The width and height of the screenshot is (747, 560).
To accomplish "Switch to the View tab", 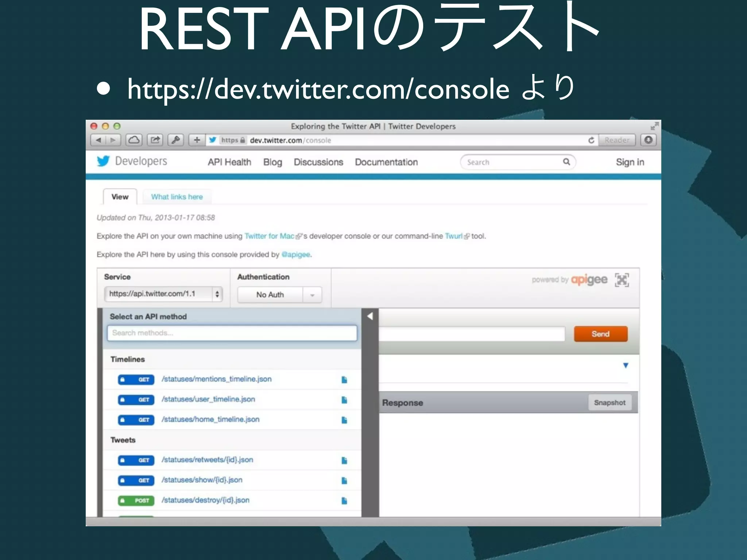I will tap(120, 197).
